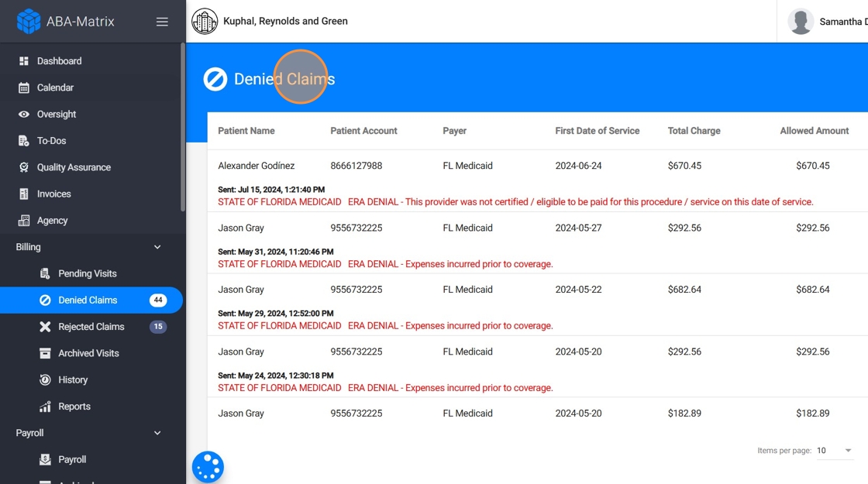The image size is (868, 484).
Task: Click the Denied Claims header circle icon
Action: pos(215,79)
